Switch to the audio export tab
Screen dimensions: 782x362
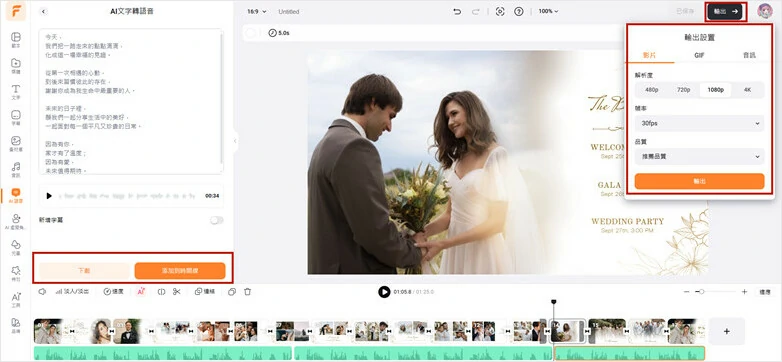(x=749, y=55)
